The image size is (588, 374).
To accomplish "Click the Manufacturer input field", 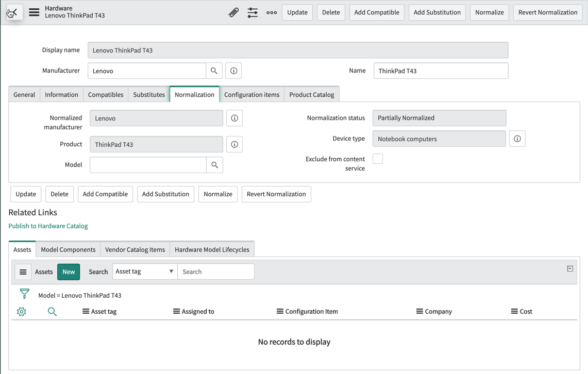I will [147, 71].
